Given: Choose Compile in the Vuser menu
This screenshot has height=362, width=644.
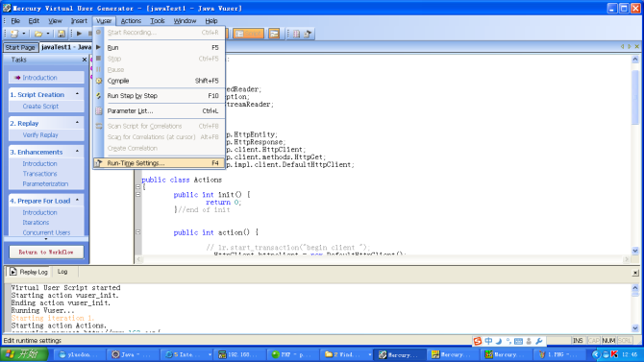Looking at the screenshot, I should [160, 81].
